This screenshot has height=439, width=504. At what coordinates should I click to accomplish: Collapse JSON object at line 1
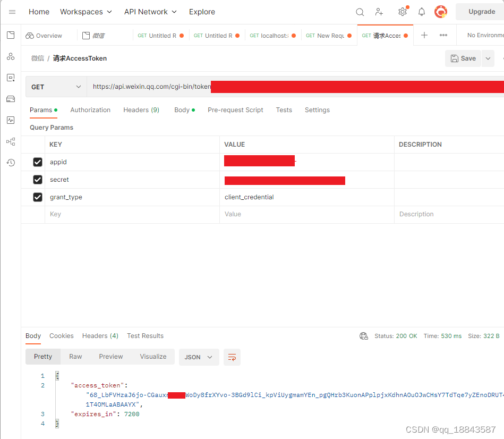pyautogui.click(x=57, y=376)
